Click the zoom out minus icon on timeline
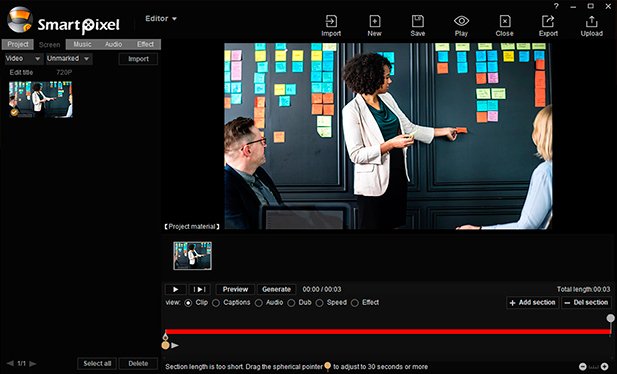Image resolution: width=617 pixels, height=374 pixels. coord(583,367)
